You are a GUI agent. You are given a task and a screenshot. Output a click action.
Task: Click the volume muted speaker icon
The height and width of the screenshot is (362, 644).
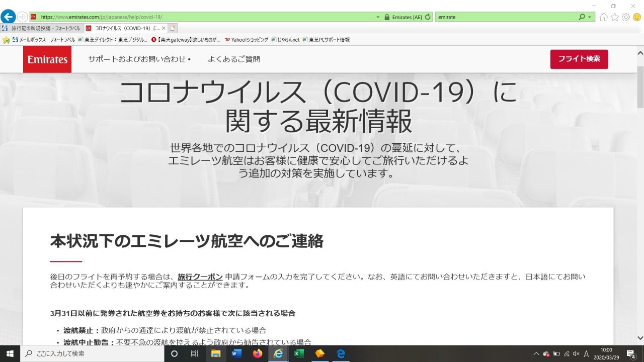coord(576,353)
